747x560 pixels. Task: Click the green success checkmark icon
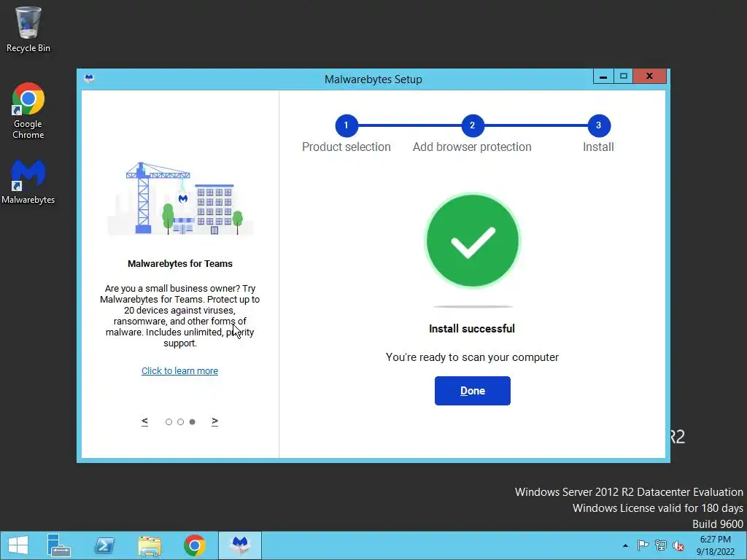tap(472, 240)
